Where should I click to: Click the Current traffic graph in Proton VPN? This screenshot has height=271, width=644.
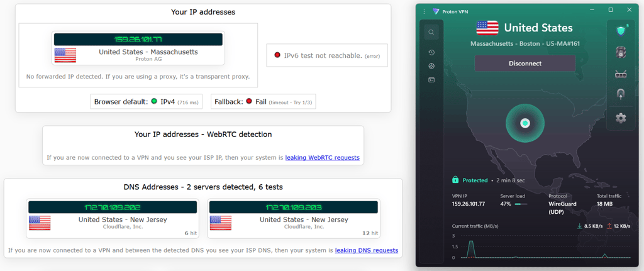click(545, 246)
